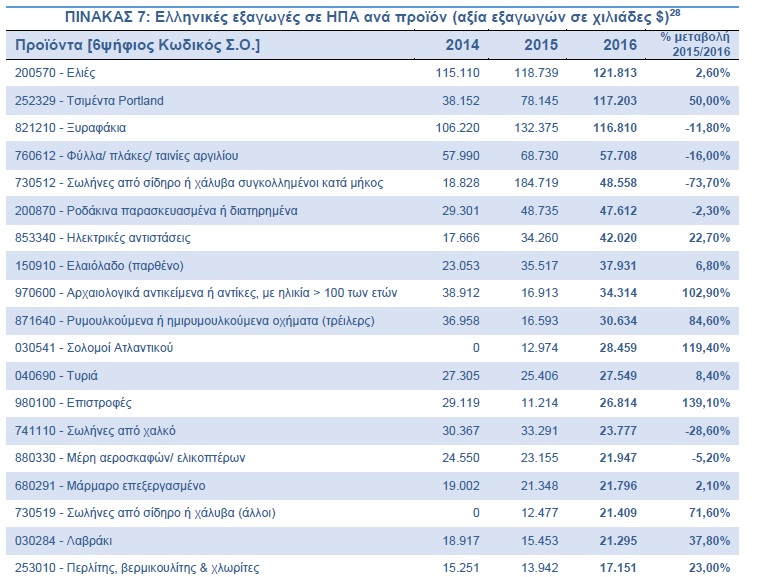This screenshot has height=577, width=763.
Task: Click the 2015 value '118.739' for Ελιές
Action: [x=536, y=73]
